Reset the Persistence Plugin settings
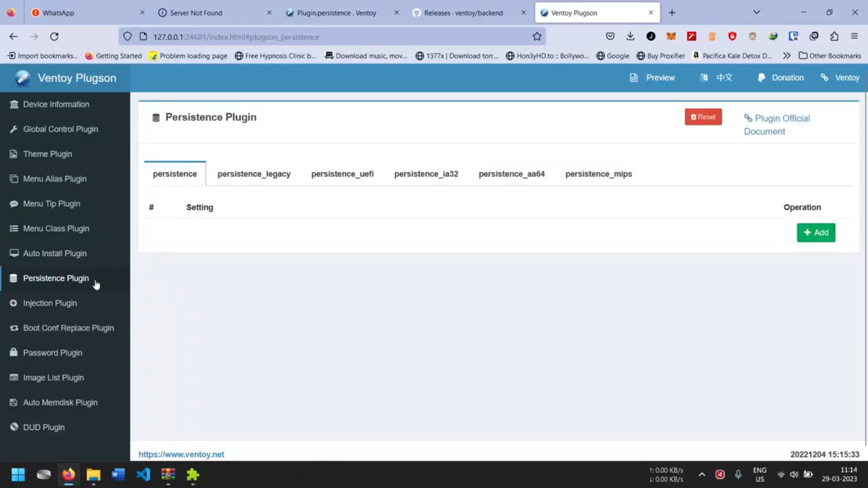The height and width of the screenshot is (488, 868). tap(703, 117)
